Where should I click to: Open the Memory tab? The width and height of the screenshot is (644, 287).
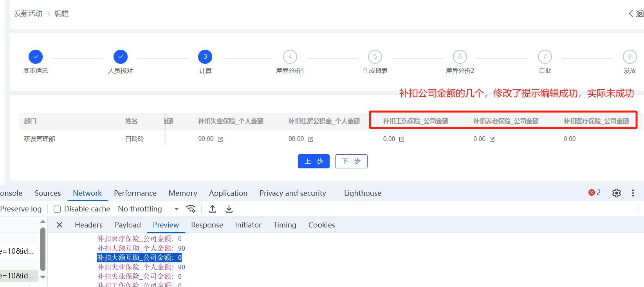(x=183, y=193)
